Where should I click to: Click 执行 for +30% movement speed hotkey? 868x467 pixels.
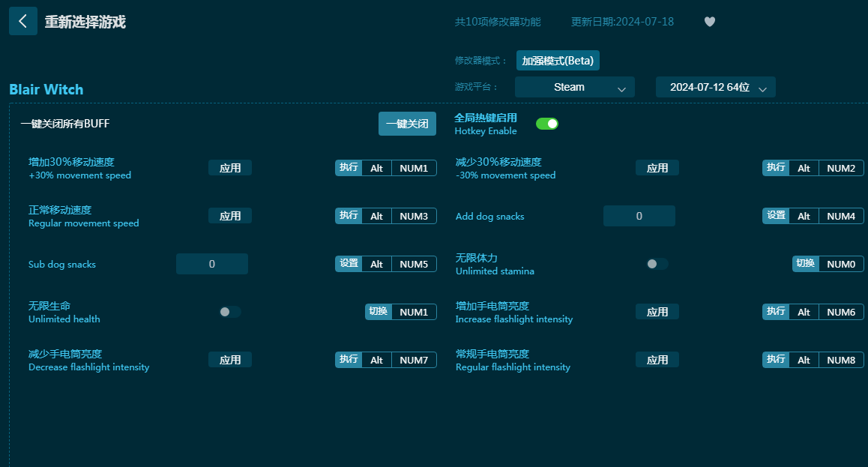(349, 168)
